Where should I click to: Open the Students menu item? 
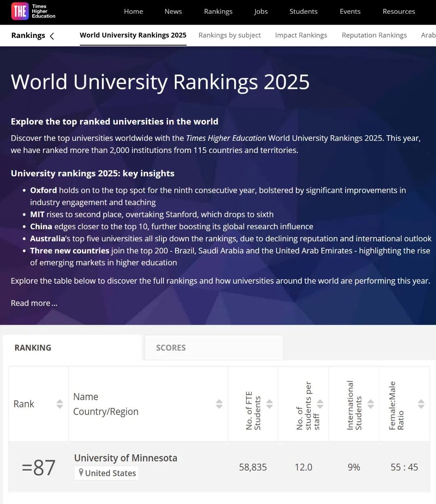[x=304, y=11]
